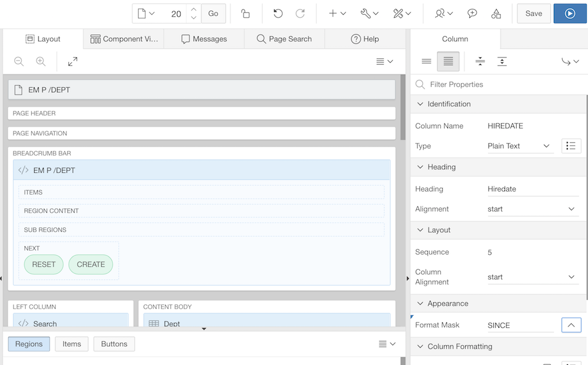The width and height of the screenshot is (588, 365).
Task: Select the RESET button in layout
Action: 44,264
